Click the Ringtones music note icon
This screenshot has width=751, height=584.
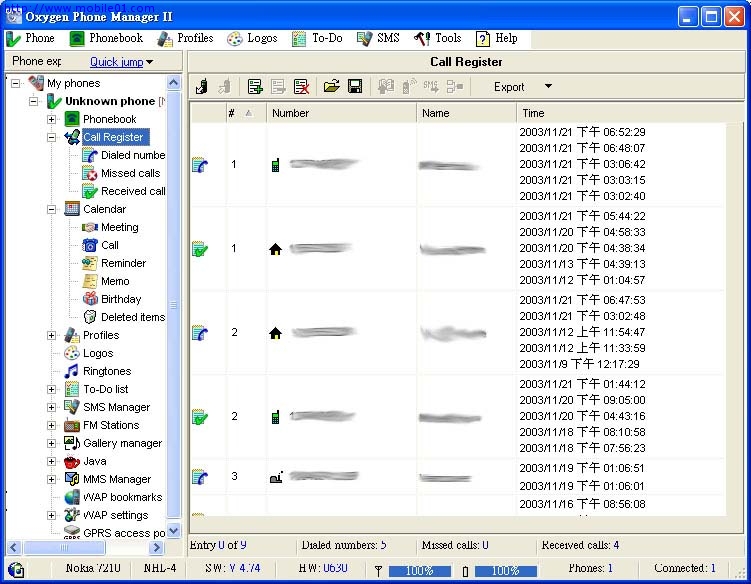72,371
